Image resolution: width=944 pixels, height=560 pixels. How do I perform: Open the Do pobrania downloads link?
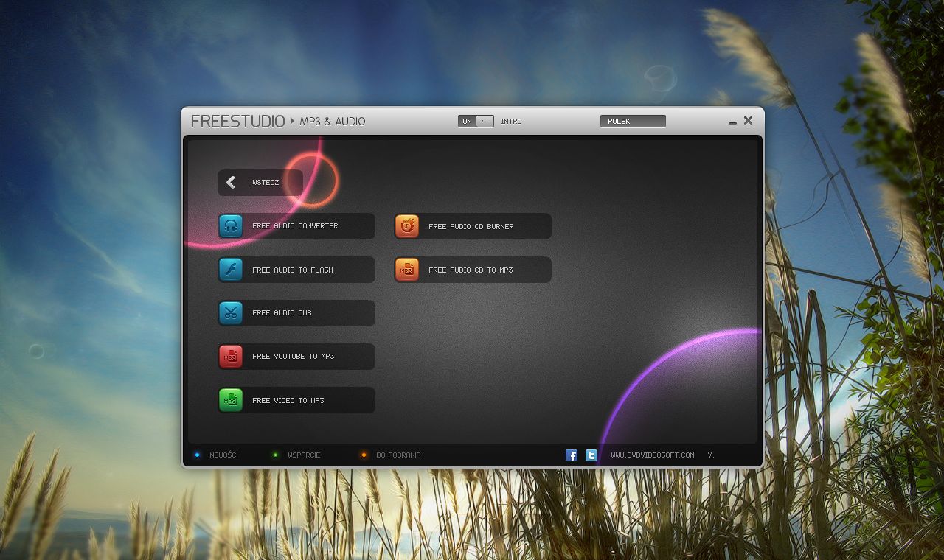coord(398,455)
